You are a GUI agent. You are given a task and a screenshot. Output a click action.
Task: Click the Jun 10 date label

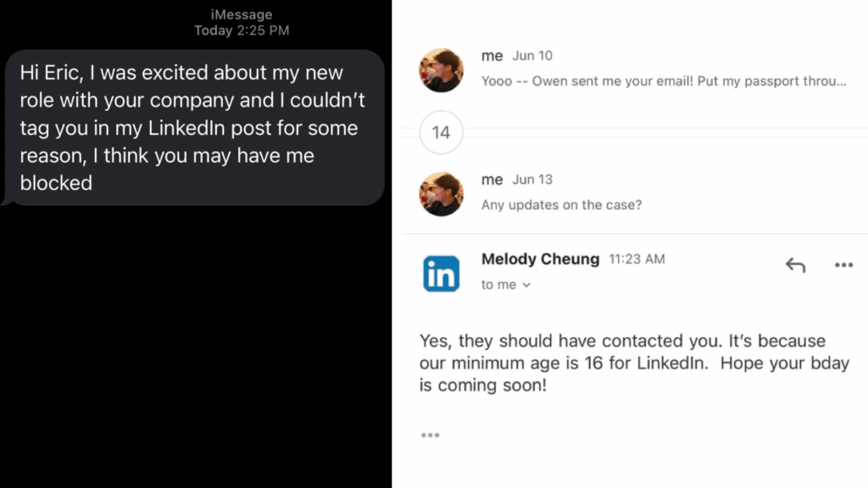(532, 56)
